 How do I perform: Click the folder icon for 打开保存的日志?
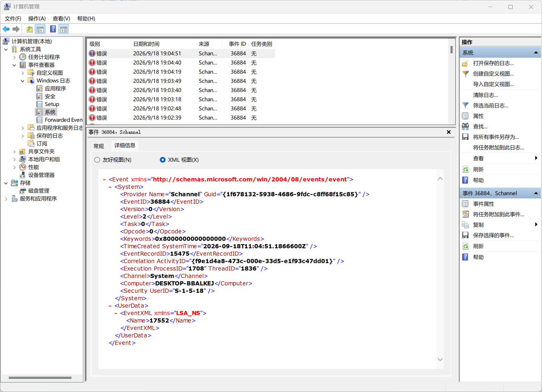click(465, 63)
